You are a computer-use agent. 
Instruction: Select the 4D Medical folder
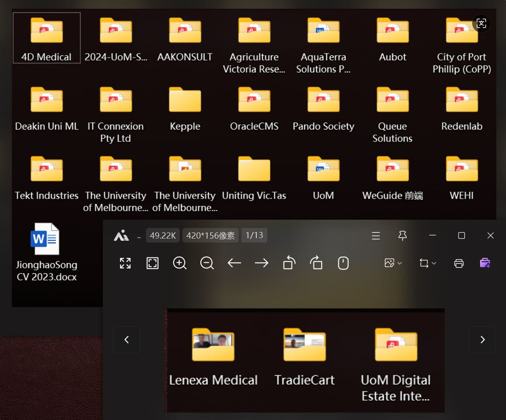(47, 38)
